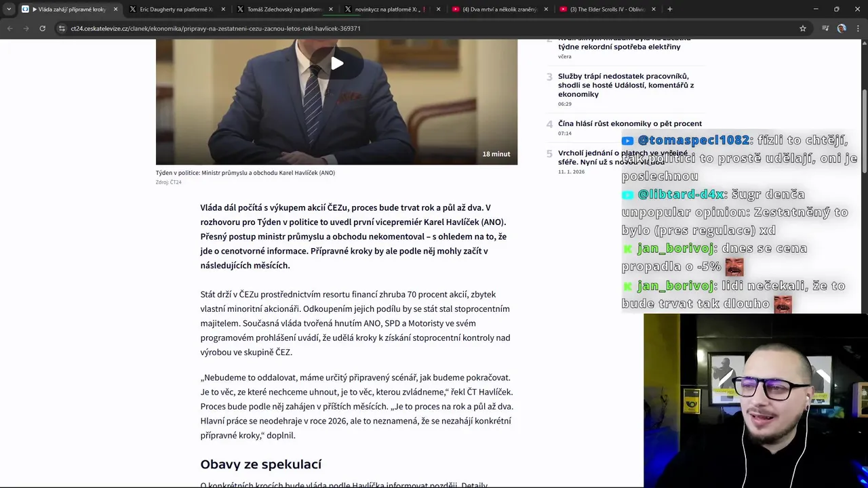The height and width of the screenshot is (488, 868).
Task: Open the browser profile avatar
Action: pos(842,28)
